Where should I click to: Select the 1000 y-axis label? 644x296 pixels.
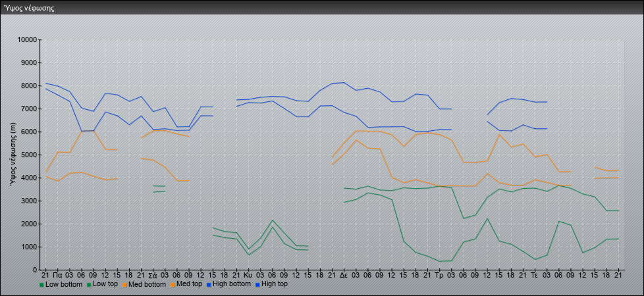29,247
